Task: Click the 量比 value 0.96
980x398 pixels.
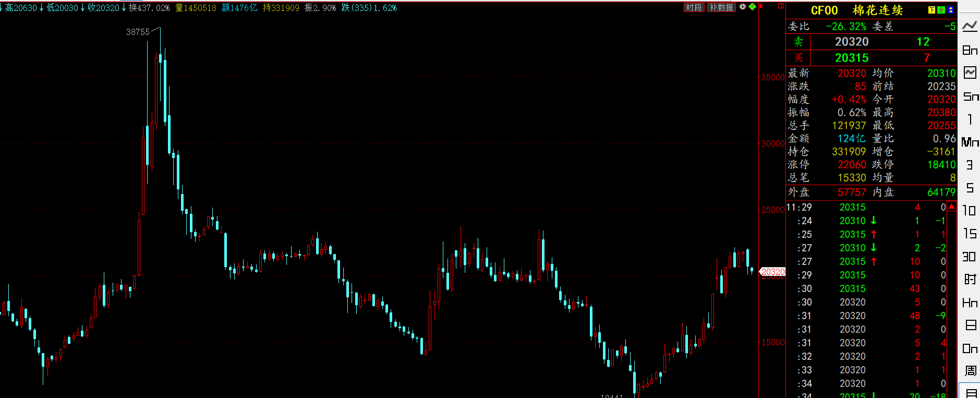Action: point(945,139)
